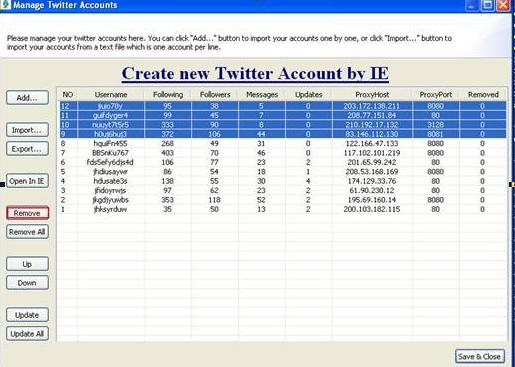Sort by Following column header
515x367 pixels.
click(168, 95)
